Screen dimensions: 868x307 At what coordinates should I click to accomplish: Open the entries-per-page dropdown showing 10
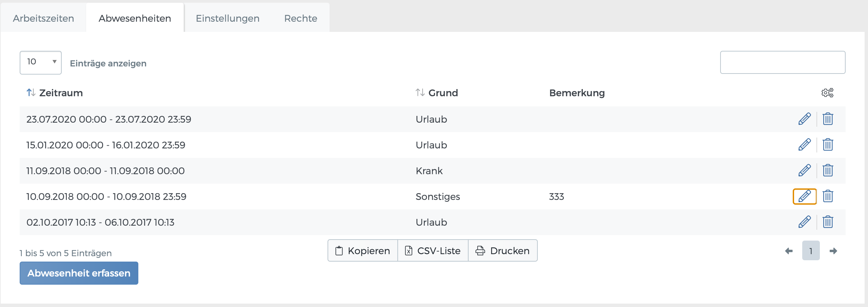(x=41, y=62)
